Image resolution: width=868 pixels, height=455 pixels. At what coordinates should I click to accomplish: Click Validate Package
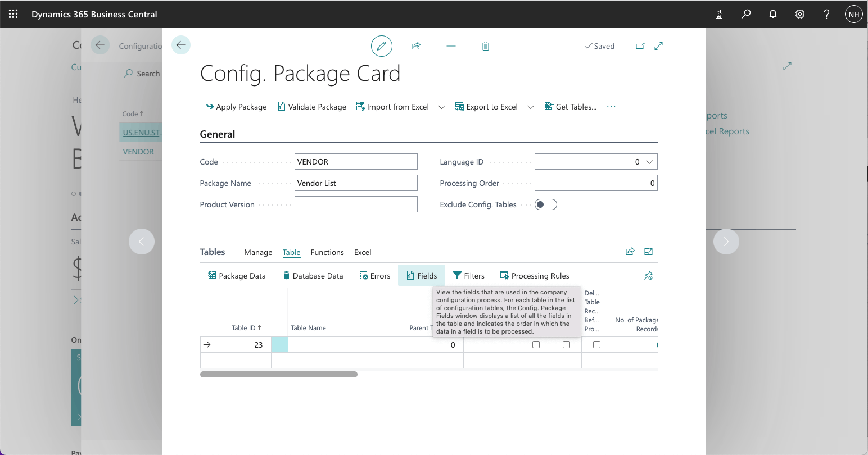[312, 107]
